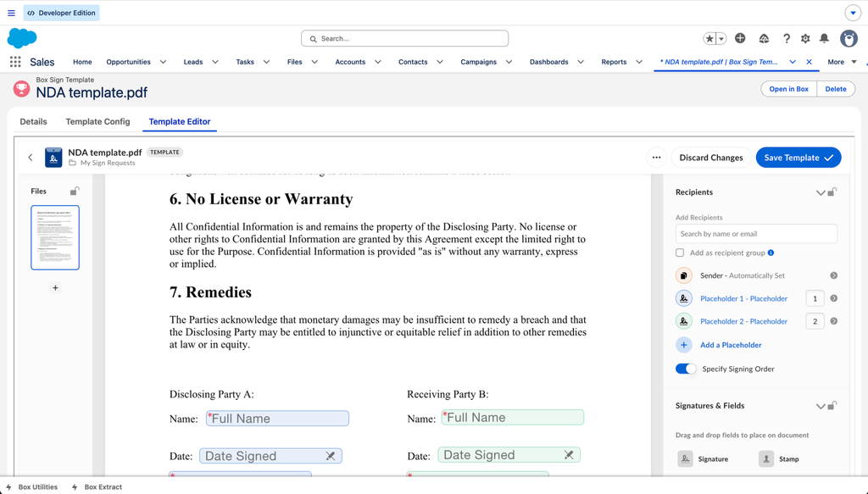Toggle the Signatures & Fields lock icon

tap(832, 406)
